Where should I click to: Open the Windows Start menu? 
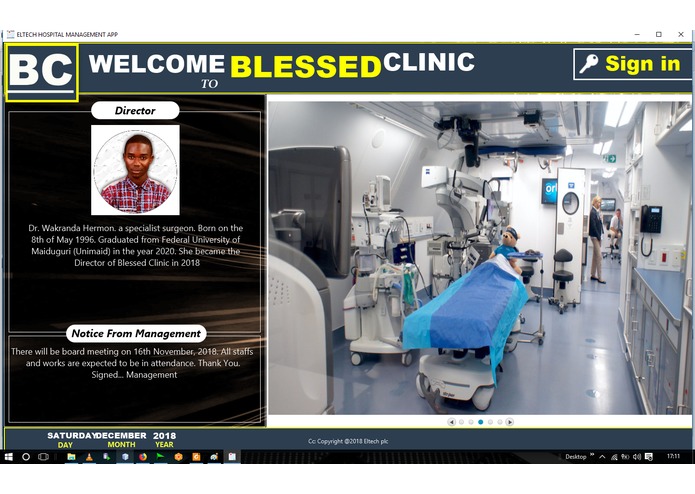[8, 457]
